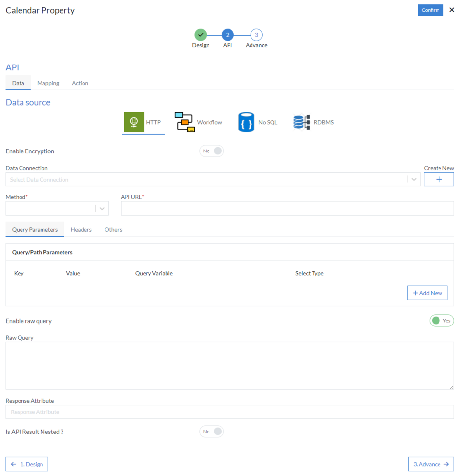The image size is (460, 476).
Task: Click the Add New parameter button
Action: (427, 292)
